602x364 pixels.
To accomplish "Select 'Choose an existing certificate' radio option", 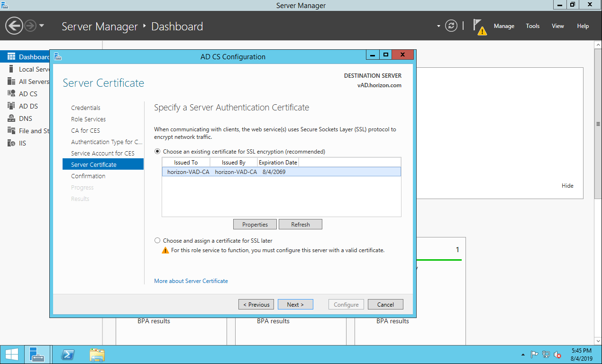I will (158, 152).
